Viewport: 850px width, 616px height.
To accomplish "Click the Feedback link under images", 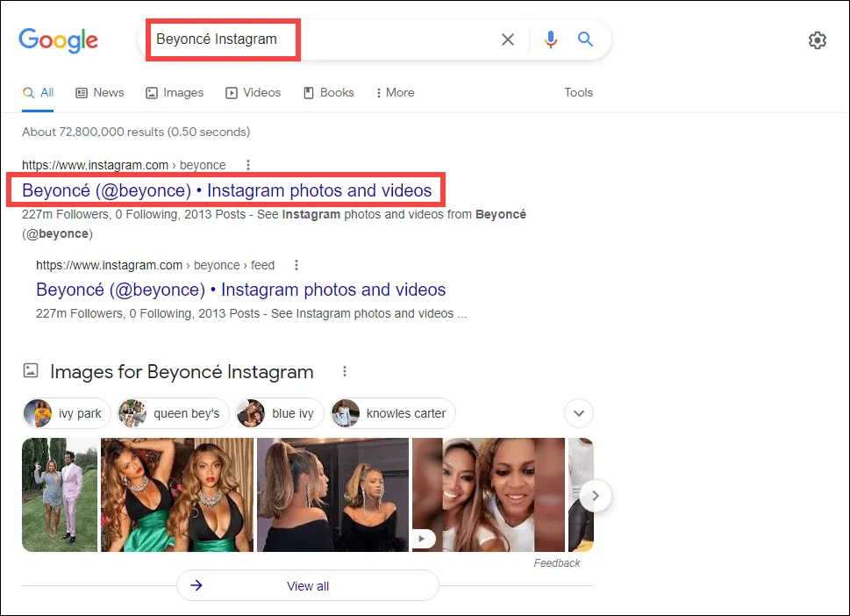I will pos(557,562).
